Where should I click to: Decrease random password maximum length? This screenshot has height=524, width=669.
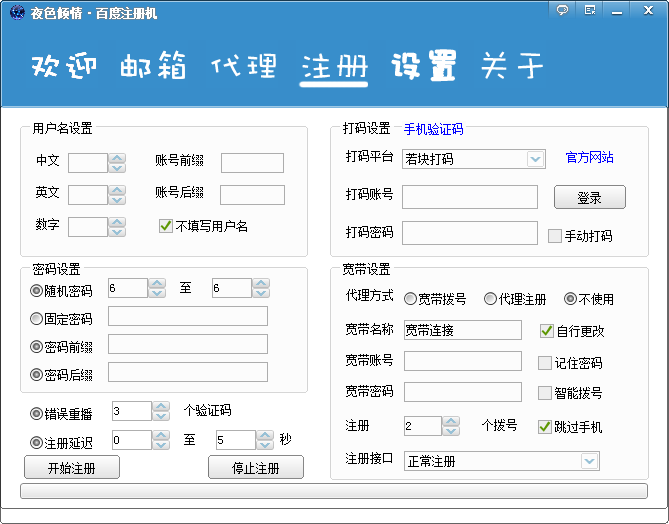tap(261, 293)
